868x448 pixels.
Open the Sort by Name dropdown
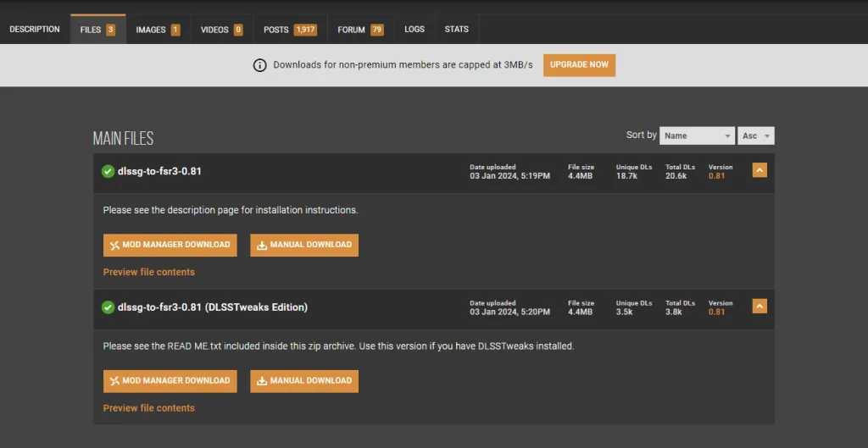(697, 136)
